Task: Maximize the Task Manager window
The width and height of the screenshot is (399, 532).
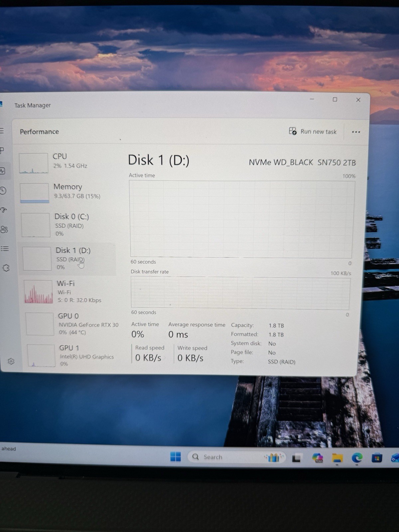Action: [x=335, y=99]
